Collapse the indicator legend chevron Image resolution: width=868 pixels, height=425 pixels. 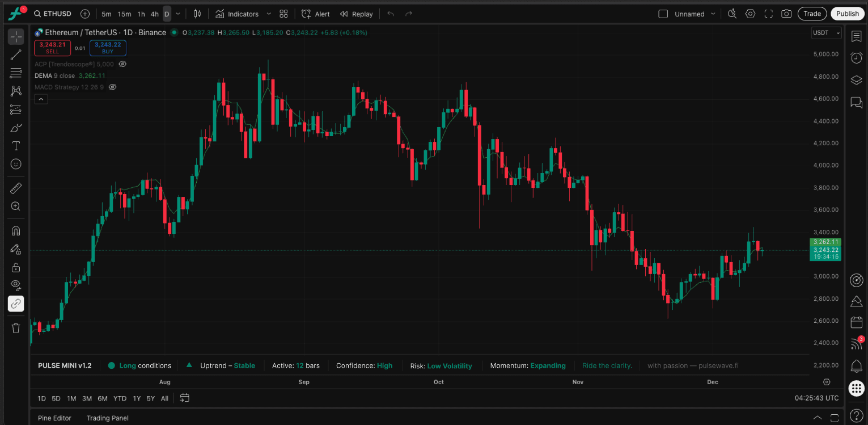pyautogui.click(x=41, y=99)
